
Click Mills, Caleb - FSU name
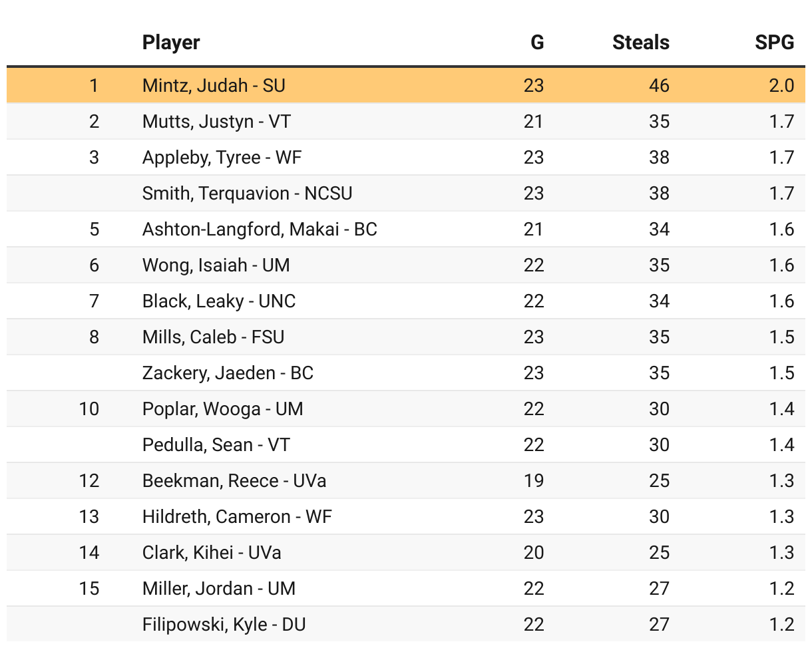tap(213, 337)
